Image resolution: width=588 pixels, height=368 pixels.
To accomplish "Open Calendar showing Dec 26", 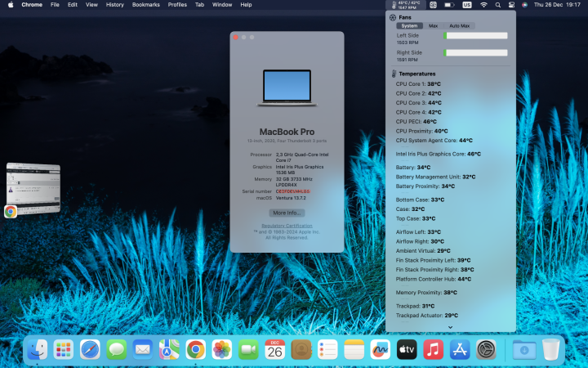I will 275,349.
